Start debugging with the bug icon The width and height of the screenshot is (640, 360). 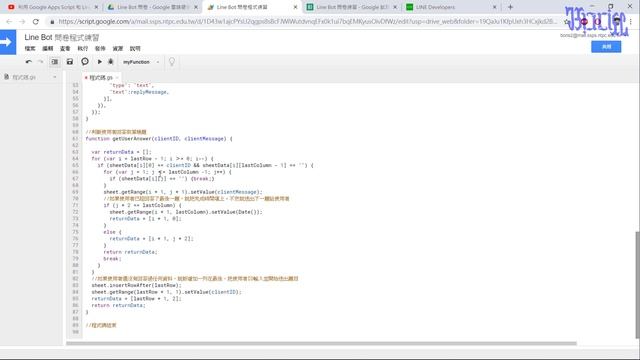point(111,62)
